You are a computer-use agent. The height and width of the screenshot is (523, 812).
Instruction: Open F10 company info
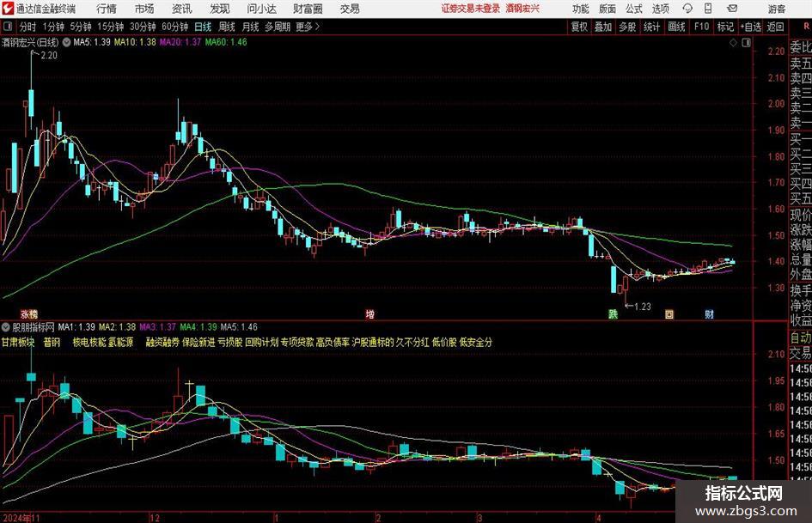702,27
